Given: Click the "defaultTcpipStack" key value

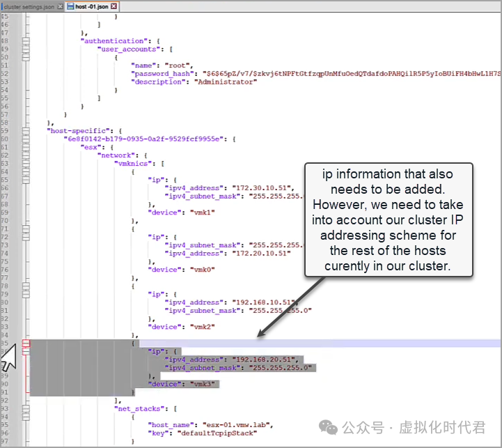Looking at the screenshot, I should point(217,433).
